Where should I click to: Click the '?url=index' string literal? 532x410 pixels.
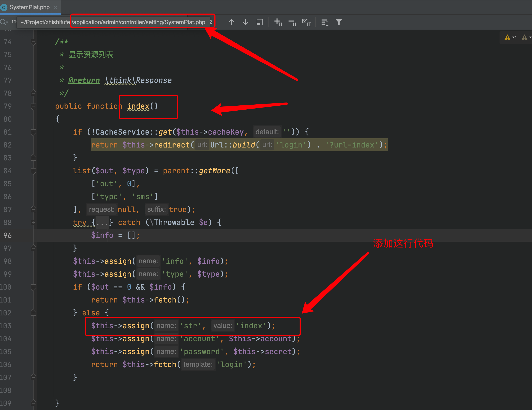352,145
